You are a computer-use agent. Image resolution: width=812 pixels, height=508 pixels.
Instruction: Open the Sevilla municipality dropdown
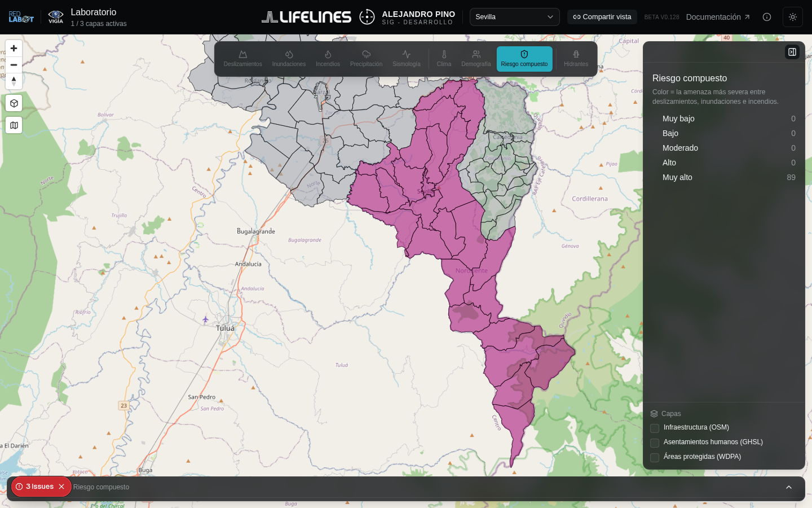click(x=515, y=17)
